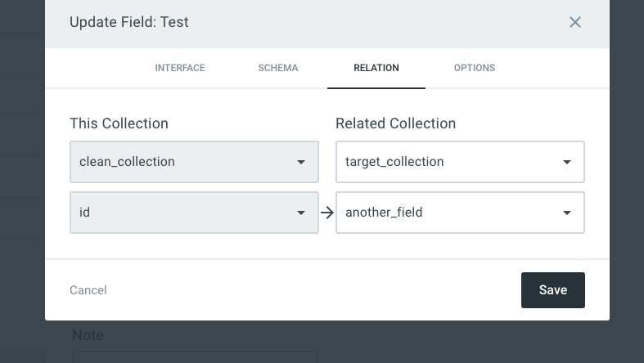This screenshot has width=644, height=363.
Task: Click the caret arrow on the id selector
Action: click(x=301, y=213)
